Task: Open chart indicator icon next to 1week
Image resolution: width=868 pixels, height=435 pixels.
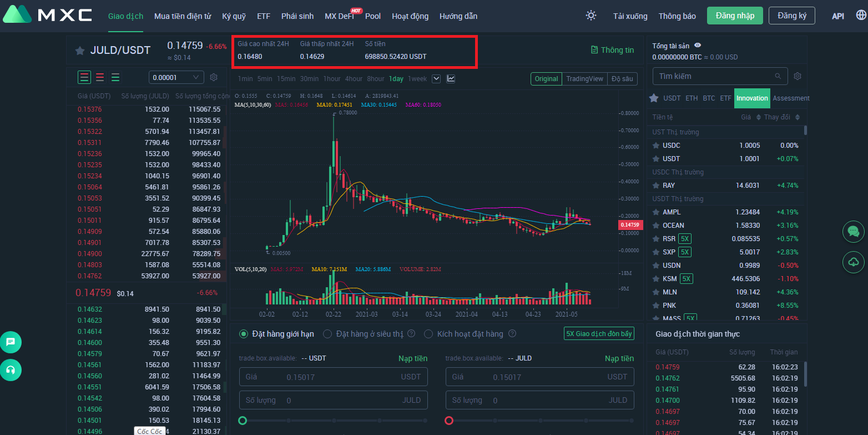Action: coord(451,79)
